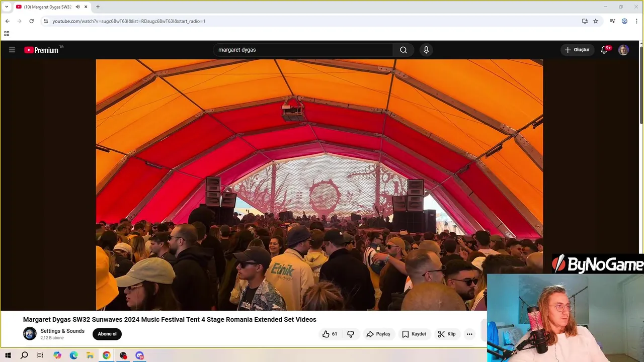Start voice search with the microphone icon
The image size is (644, 362).
pos(426,50)
